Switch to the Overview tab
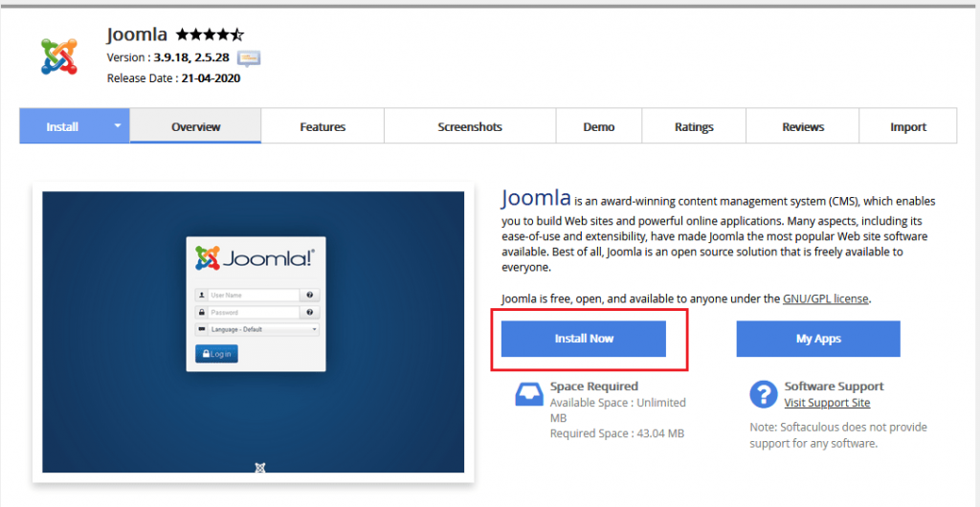 click(x=195, y=126)
